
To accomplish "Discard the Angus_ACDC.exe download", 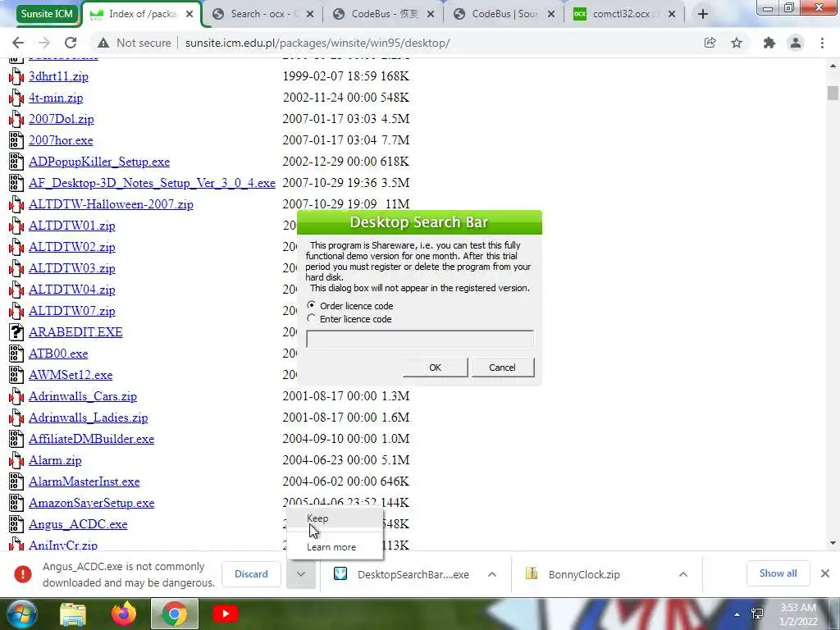I will [x=251, y=573].
